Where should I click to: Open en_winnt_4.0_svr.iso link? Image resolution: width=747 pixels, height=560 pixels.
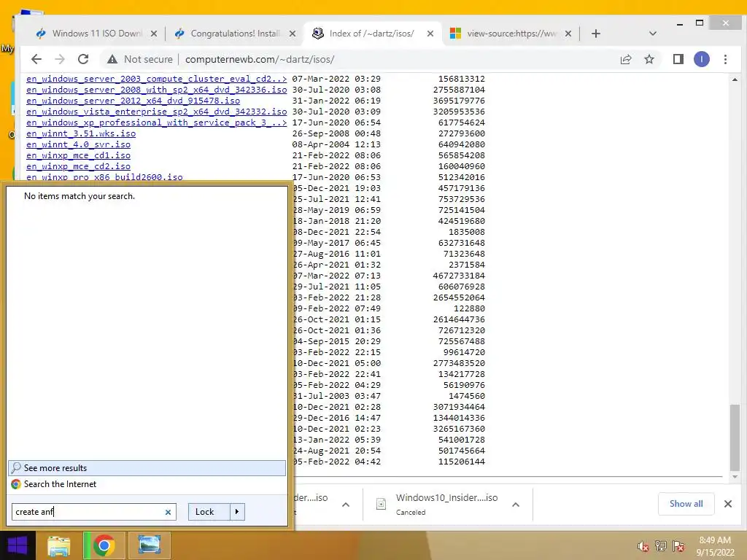[x=78, y=145]
